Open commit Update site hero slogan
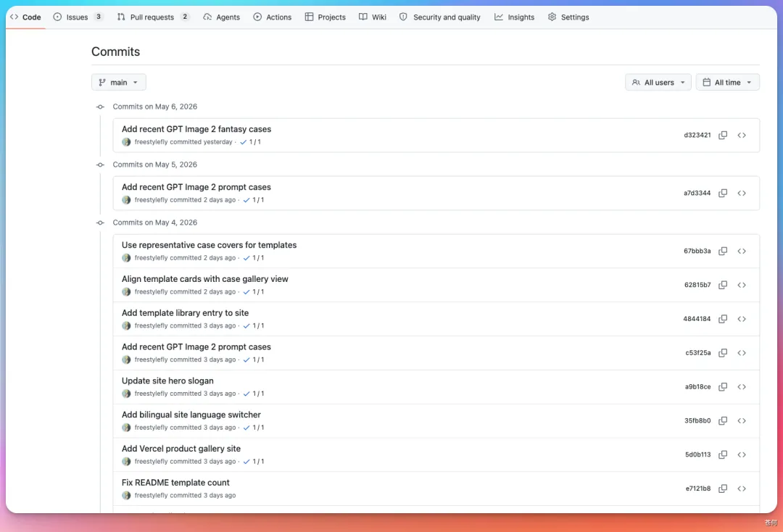This screenshot has width=783, height=532. pos(167,381)
